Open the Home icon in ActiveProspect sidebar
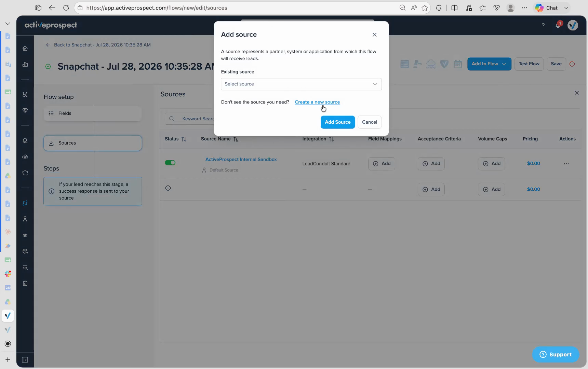Image resolution: width=588 pixels, height=369 pixels. tap(25, 49)
